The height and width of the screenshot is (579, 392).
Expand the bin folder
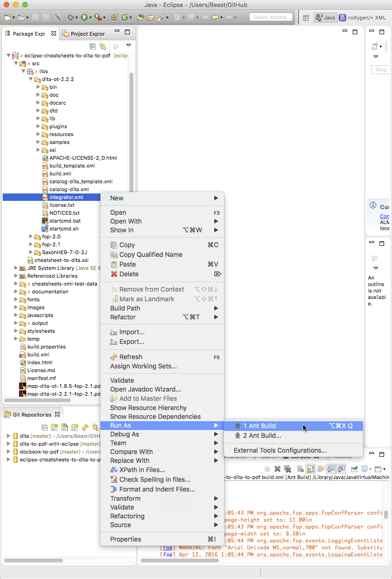[38, 87]
